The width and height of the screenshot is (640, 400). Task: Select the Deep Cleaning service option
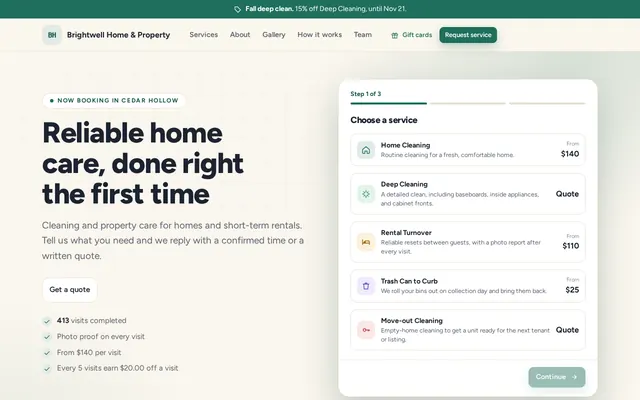[468, 194]
